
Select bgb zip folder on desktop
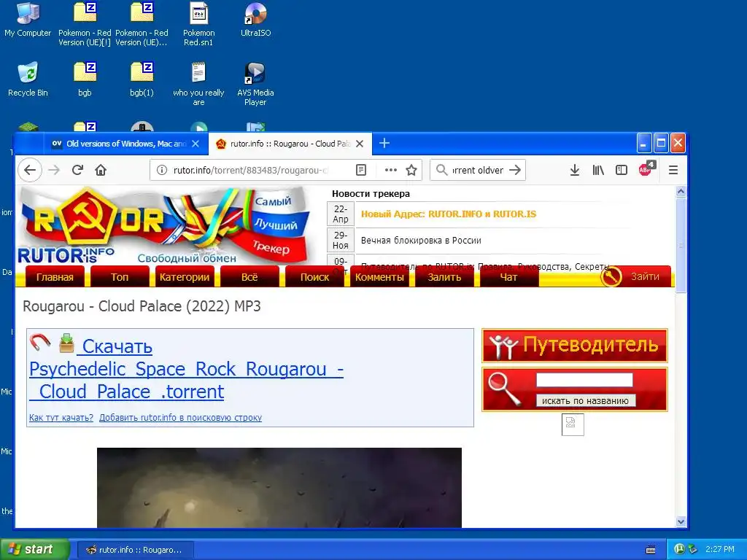click(85, 79)
